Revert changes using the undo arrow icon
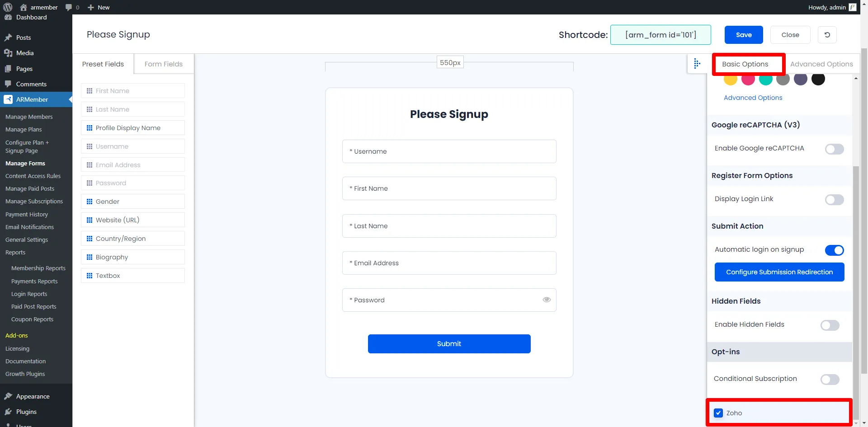 tap(827, 34)
